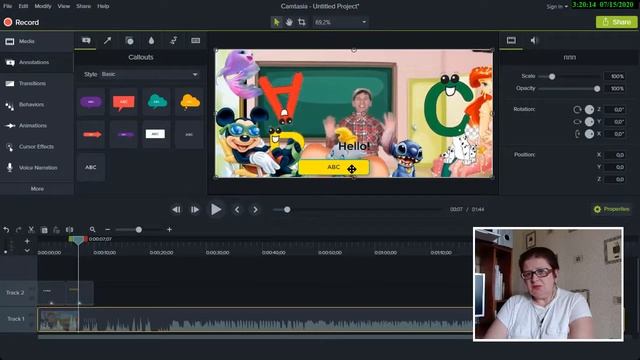Choose the purple rounded callout
This screenshot has height=360, width=640.
(91, 102)
